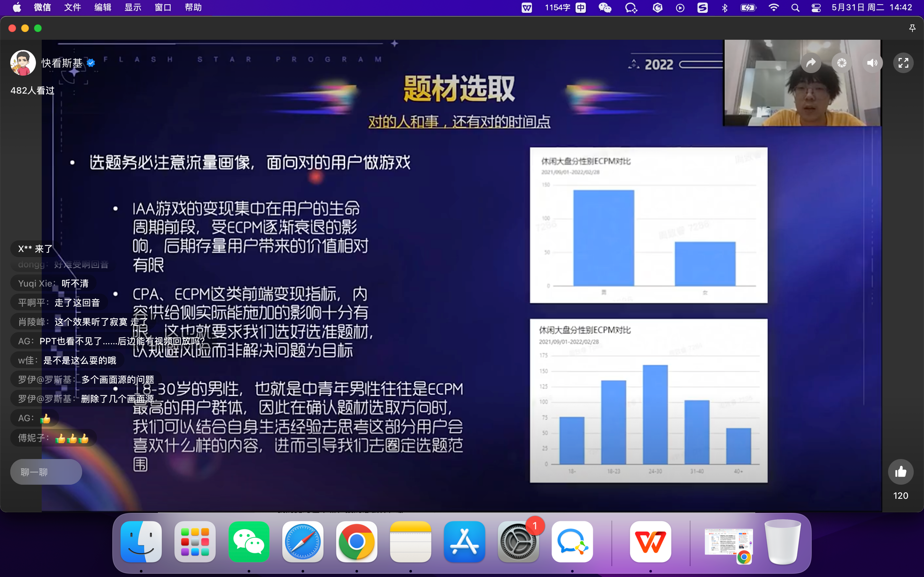Open the mini program icon beside share

pos(842,63)
